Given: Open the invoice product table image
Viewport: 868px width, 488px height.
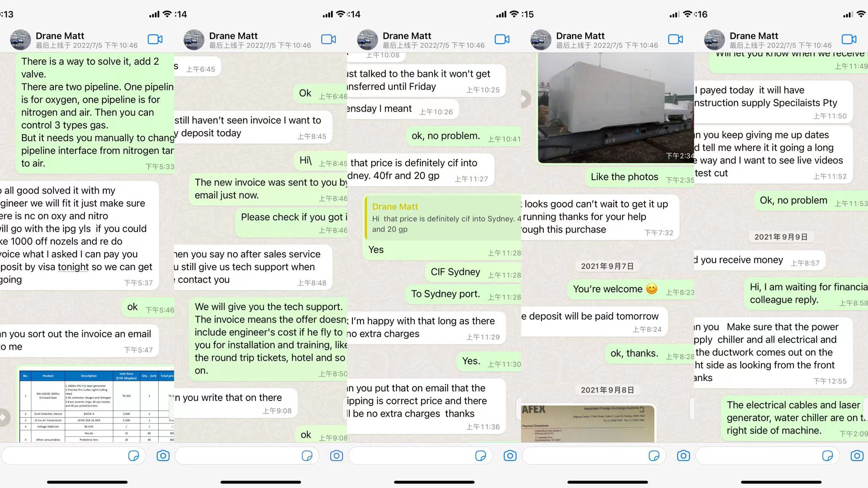Looking at the screenshot, I should click(x=97, y=406).
